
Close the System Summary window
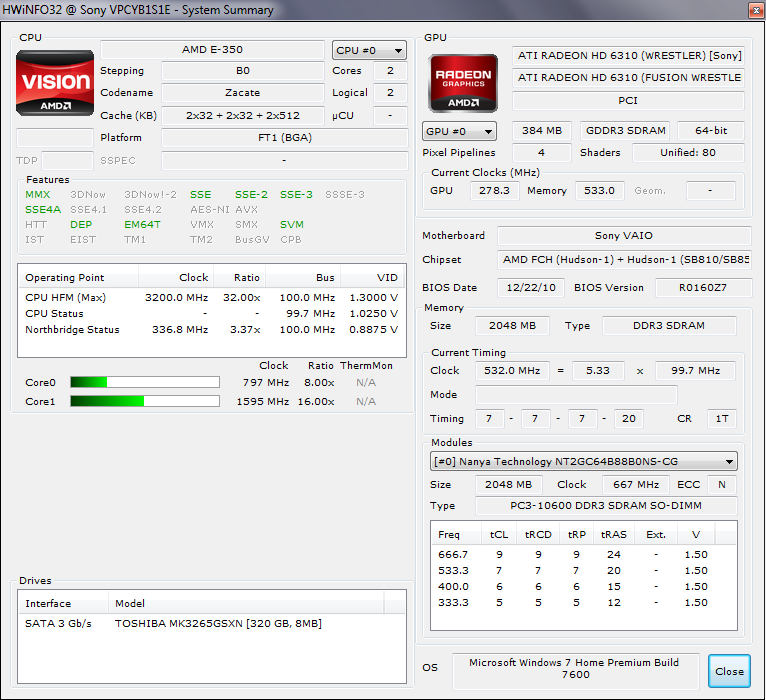[x=756, y=10]
